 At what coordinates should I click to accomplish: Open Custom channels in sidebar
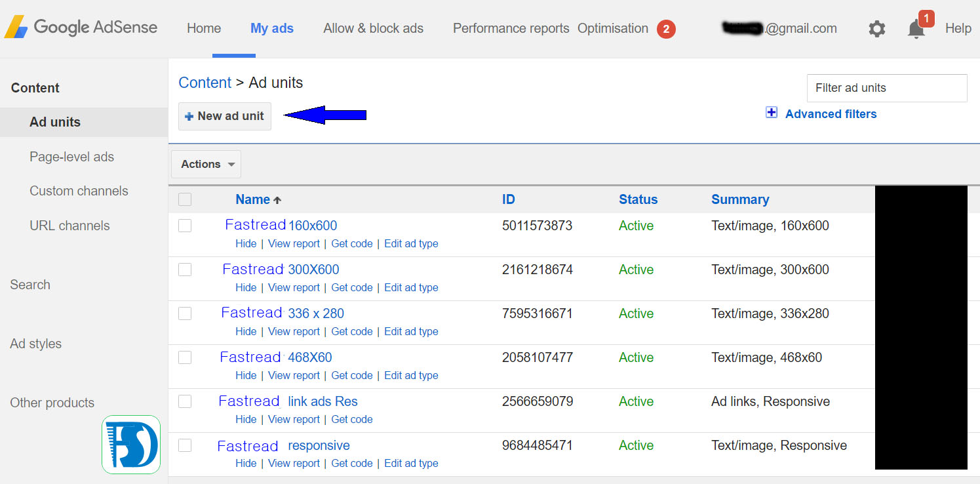(79, 191)
